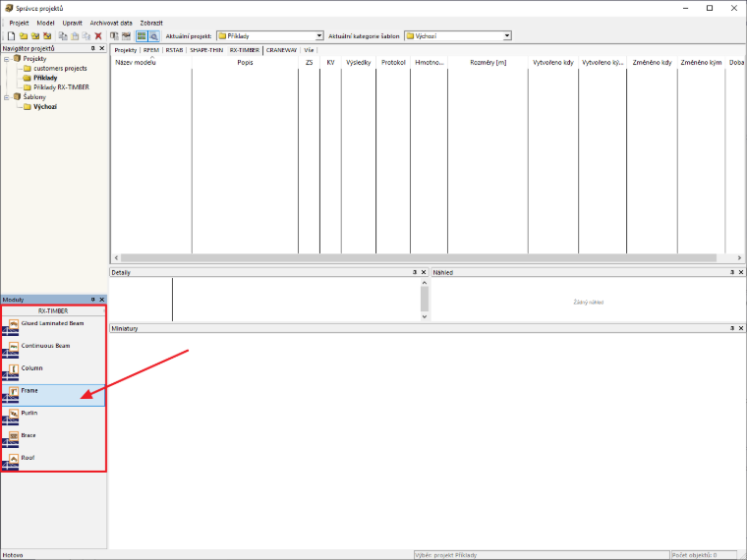Click the Změněno kdy column header
The height and width of the screenshot is (560, 747).
click(652, 62)
